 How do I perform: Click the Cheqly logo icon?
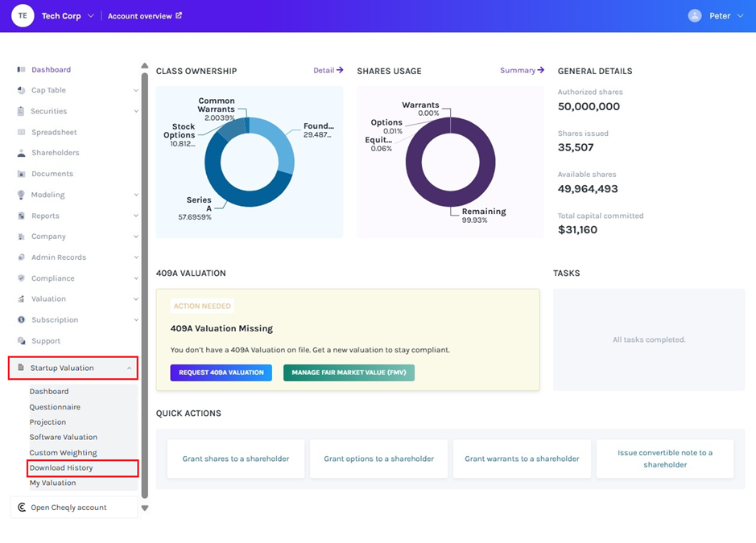tap(21, 508)
